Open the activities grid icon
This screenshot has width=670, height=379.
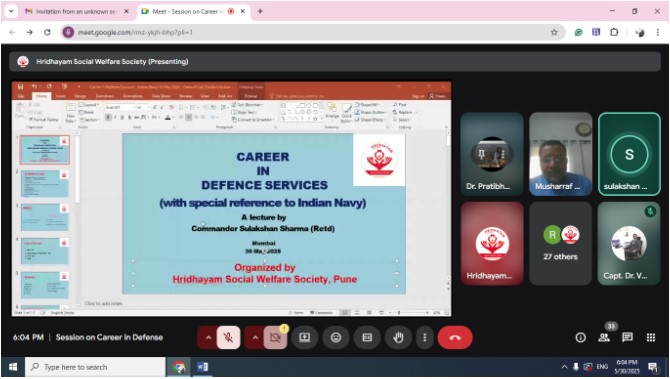tap(651, 338)
